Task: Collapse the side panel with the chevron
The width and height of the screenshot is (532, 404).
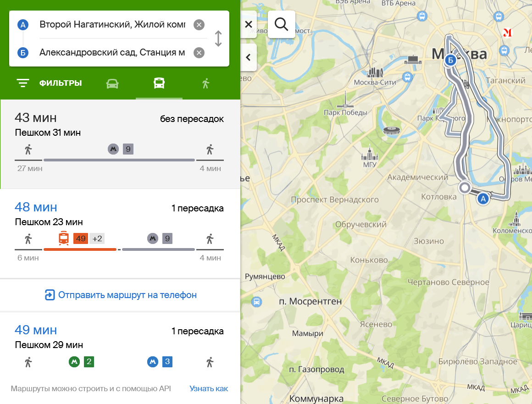Action: (x=249, y=57)
